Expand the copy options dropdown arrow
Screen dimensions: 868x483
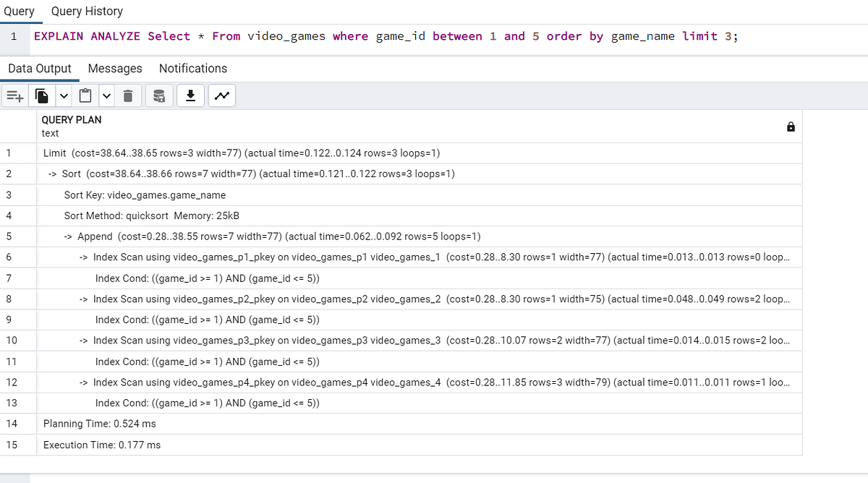click(64, 95)
